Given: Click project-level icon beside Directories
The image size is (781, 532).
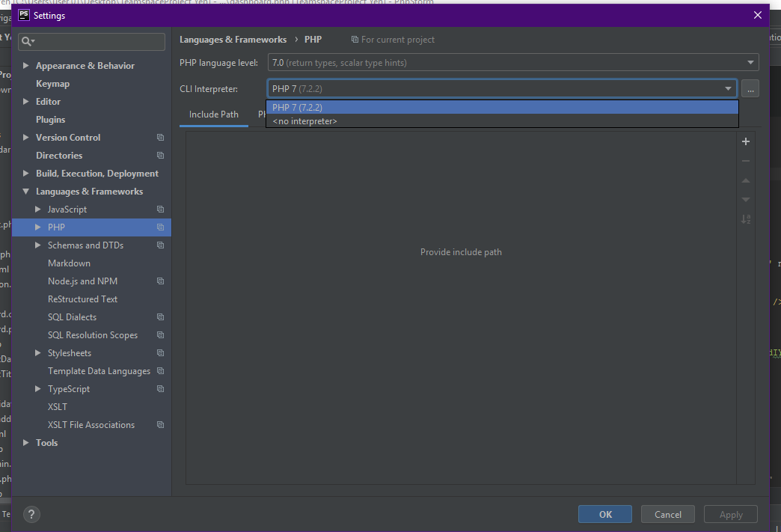Looking at the screenshot, I should 160,156.
